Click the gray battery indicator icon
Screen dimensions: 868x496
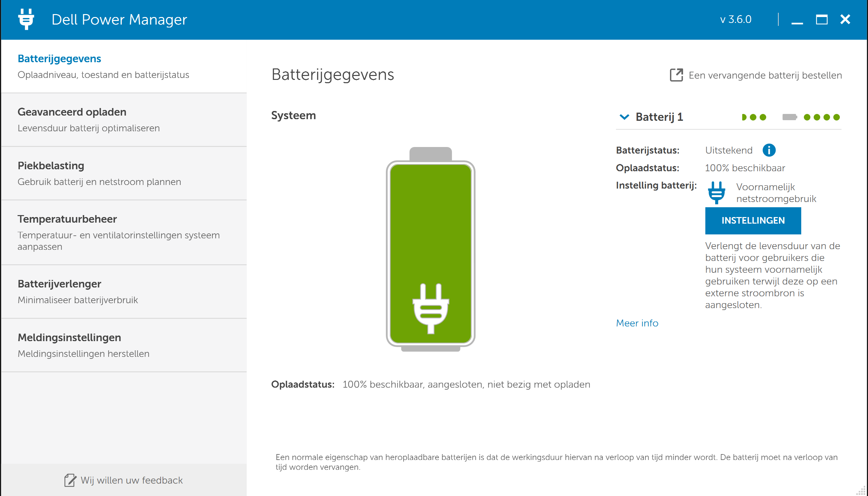tap(789, 117)
